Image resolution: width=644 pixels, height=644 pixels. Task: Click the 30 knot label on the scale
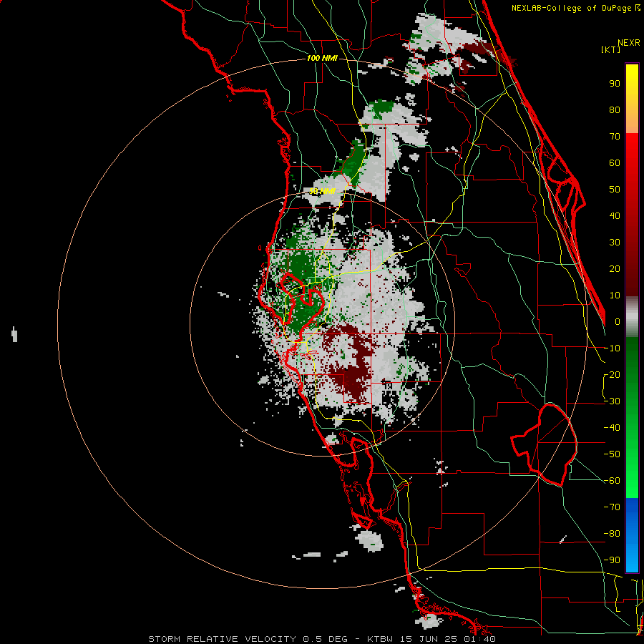tap(615, 243)
